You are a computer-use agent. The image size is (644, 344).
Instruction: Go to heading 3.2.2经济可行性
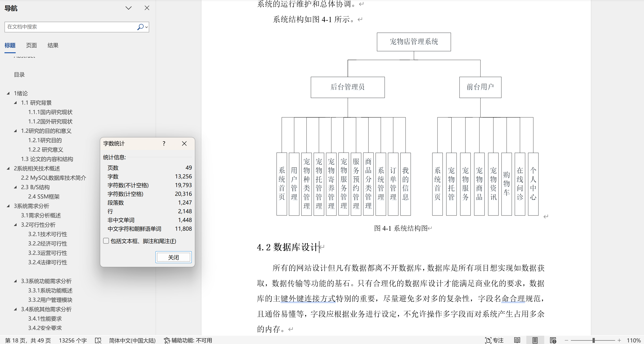[x=47, y=243]
